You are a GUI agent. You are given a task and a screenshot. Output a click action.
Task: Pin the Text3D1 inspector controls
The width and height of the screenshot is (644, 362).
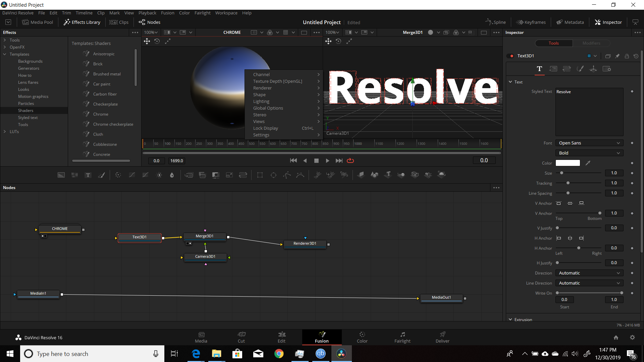pyautogui.click(x=617, y=56)
